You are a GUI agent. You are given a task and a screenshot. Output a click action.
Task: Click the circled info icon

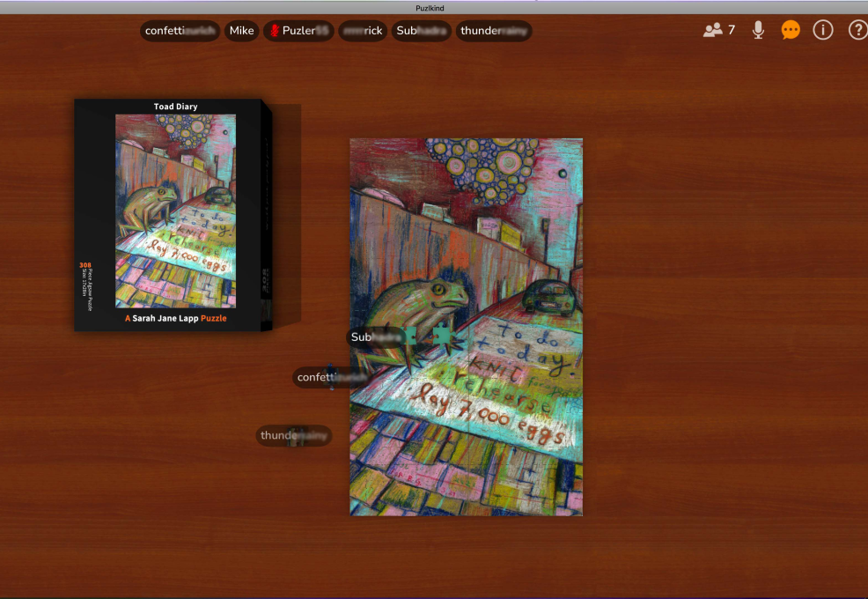click(x=823, y=30)
